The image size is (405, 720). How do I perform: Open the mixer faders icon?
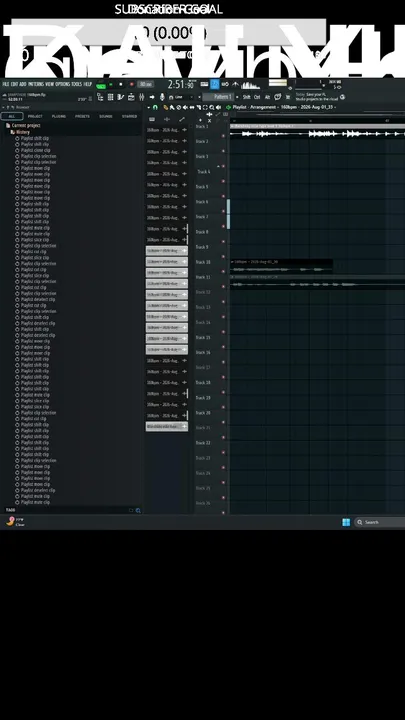pos(141,97)
